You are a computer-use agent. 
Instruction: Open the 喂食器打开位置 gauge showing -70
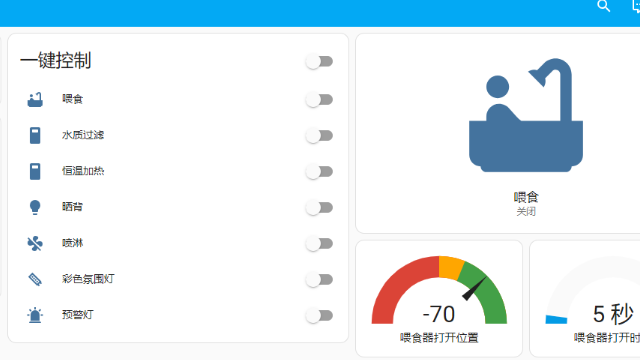439,298
